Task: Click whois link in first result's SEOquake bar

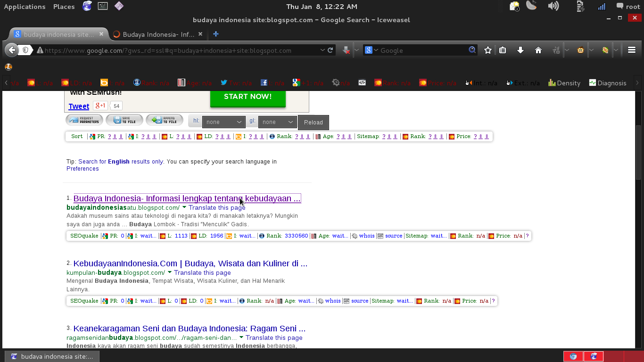Action: (367, 236)
